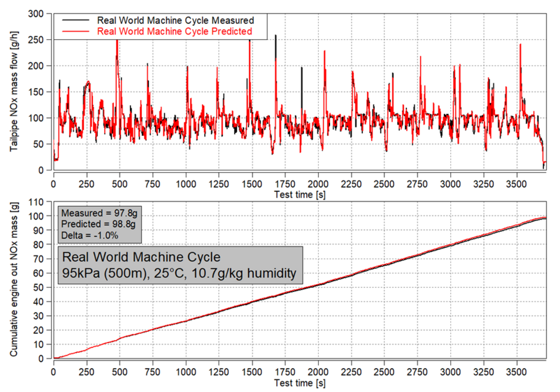
Task: Select 'Real World Machine Cycle Predicted' legend label
Action: click(174, 31)
